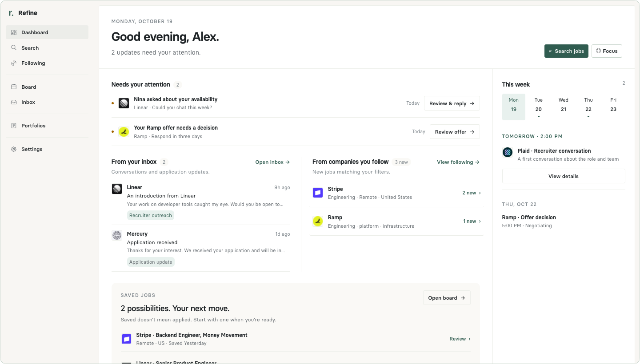Click the Recruiter outreach tag

(151, 215)
